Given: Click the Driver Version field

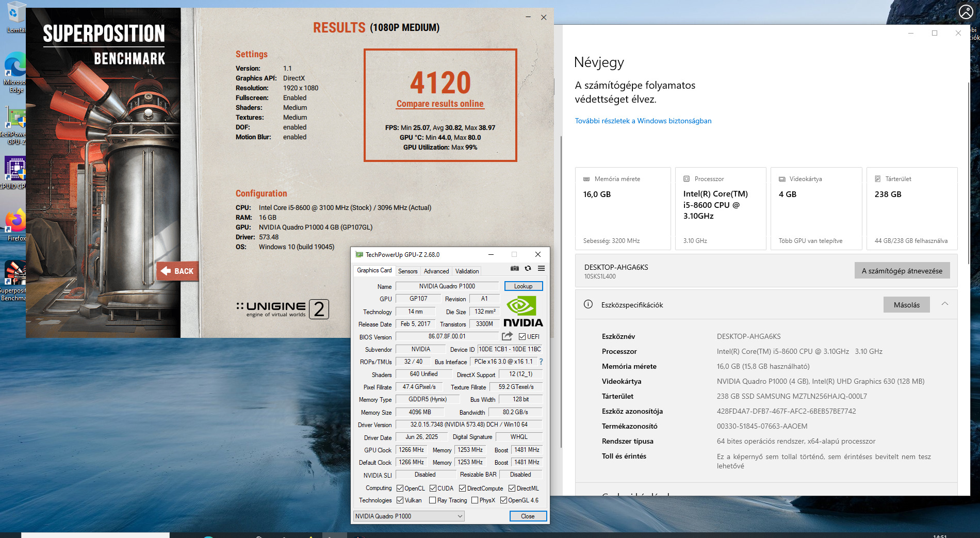Looking at the screenshot, I should [x=469, y=425].
